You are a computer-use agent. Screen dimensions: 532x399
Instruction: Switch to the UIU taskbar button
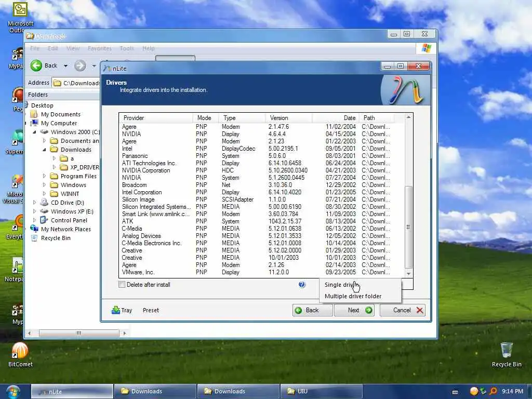click(321, 391)
